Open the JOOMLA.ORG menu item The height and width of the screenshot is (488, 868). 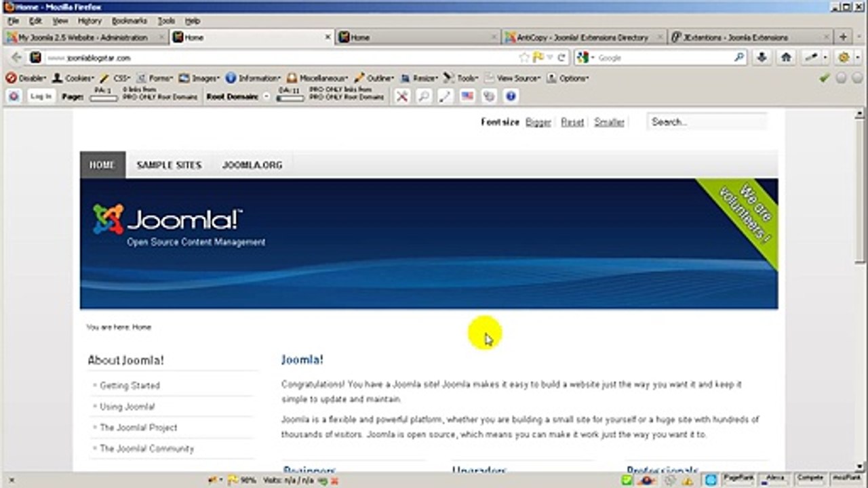(x=252, y=165)
